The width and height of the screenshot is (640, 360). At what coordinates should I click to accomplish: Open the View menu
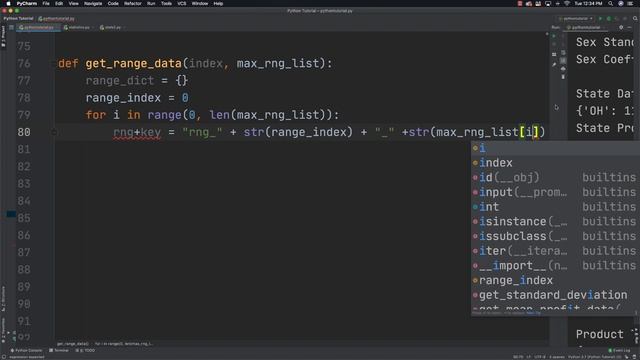tap(73, 3)
